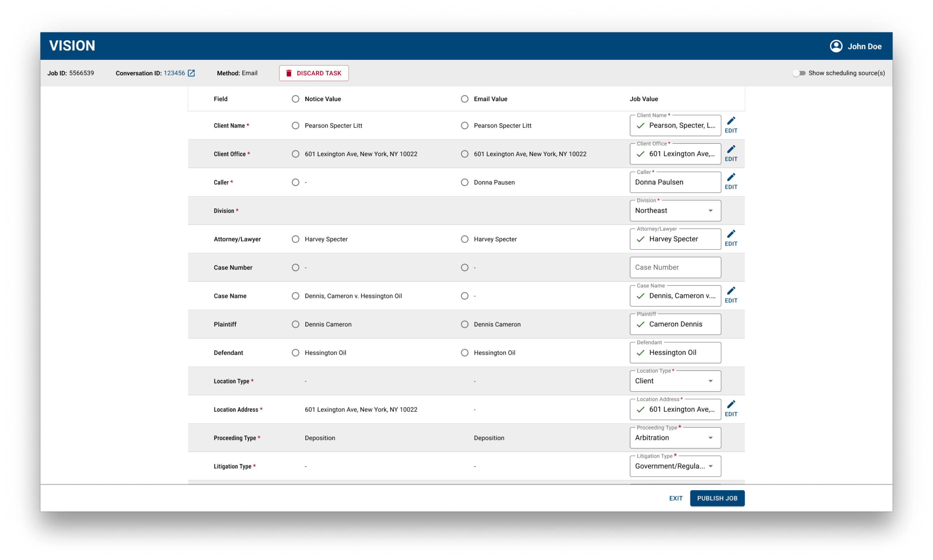This screenshot has width=933, height=560.
Task: Choose Email value for Client Office
Action: (464, 154)
